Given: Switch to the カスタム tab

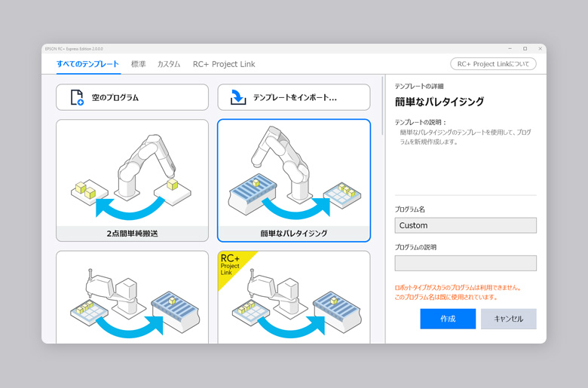Looking at the screenshot, I should 169,64.
